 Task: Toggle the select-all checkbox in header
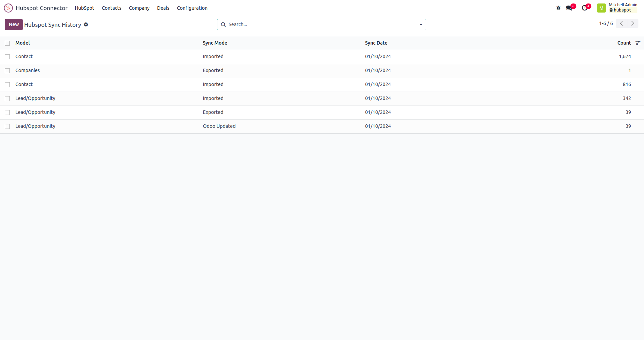(7, 43)
